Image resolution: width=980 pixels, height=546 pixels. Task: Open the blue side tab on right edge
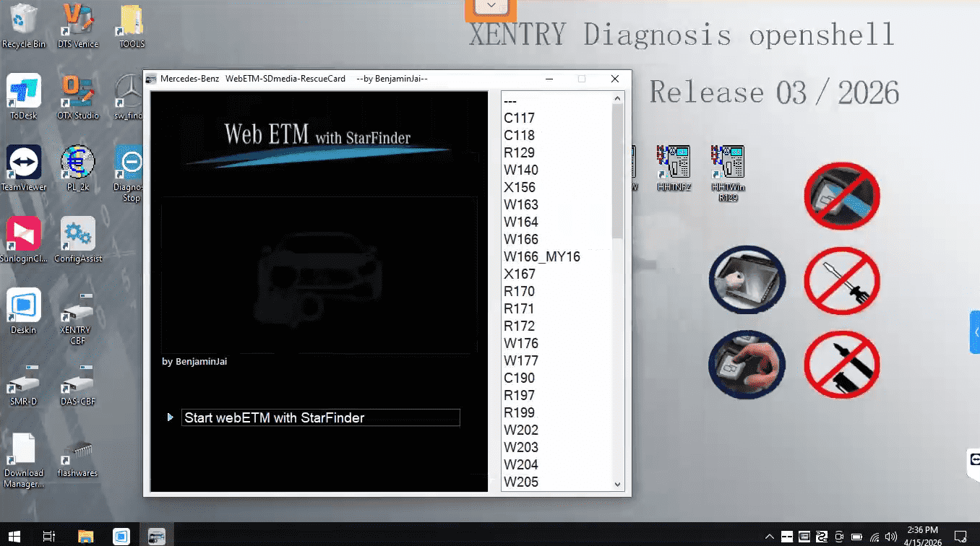pyautogui.click(x=975, y=332)
